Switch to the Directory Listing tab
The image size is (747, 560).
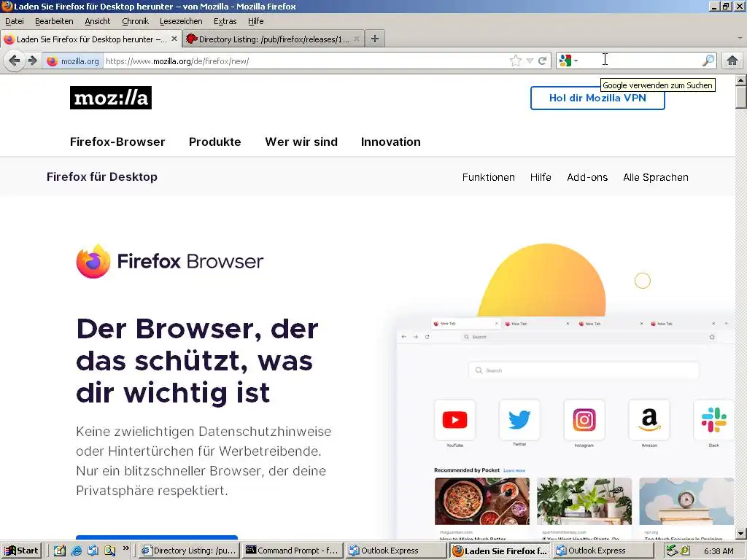(x=274, y=39)
